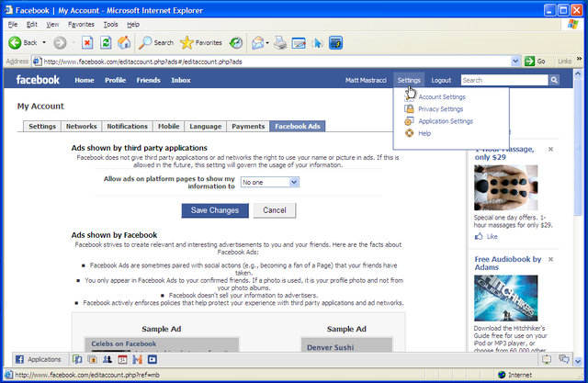Like the massage ad

(486, 236)
